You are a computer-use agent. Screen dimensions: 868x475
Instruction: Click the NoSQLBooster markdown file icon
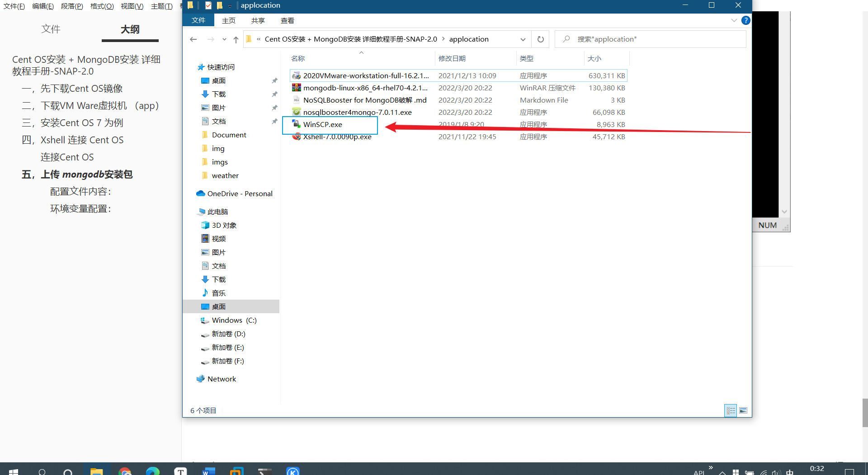click(296, 100)
